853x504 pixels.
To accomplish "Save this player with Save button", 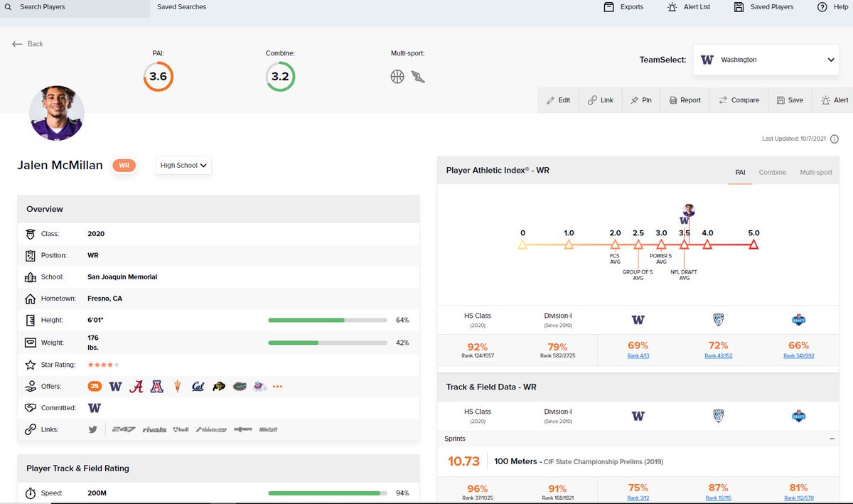I will (790, 100).
